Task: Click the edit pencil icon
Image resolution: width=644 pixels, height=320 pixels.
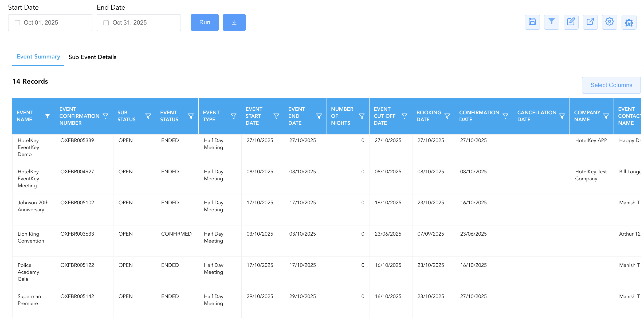Action: (571, 22)
